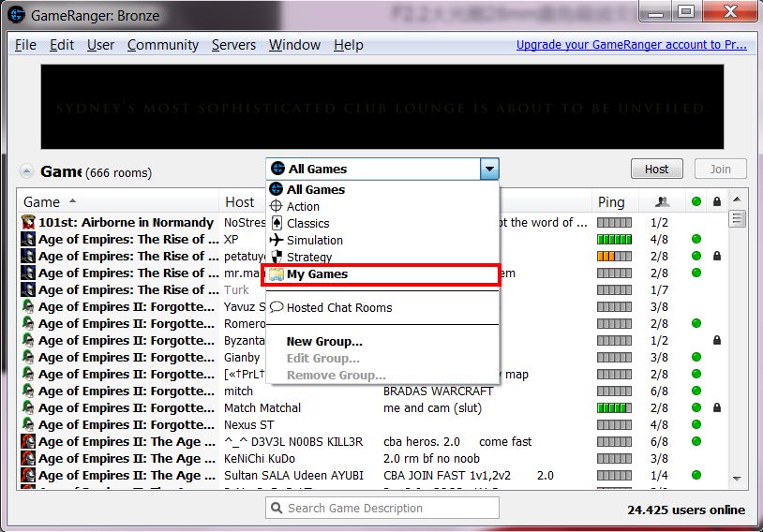Click the padlock icon in the 1/2 Byzanta row

717,340
